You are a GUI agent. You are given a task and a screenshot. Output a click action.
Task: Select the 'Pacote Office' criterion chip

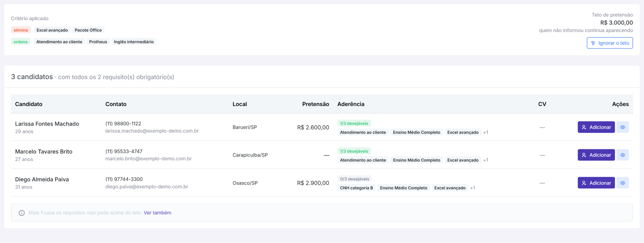pos(88,30)
